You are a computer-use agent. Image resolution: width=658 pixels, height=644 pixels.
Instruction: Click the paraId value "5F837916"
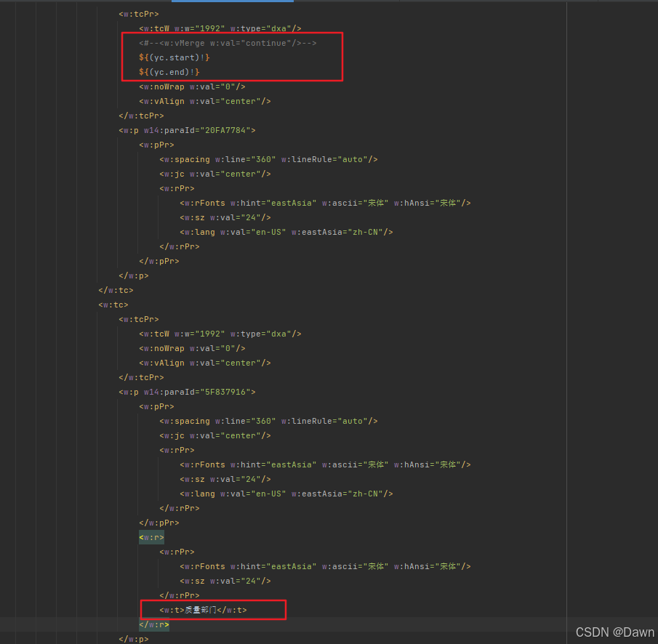pos(225,392)
